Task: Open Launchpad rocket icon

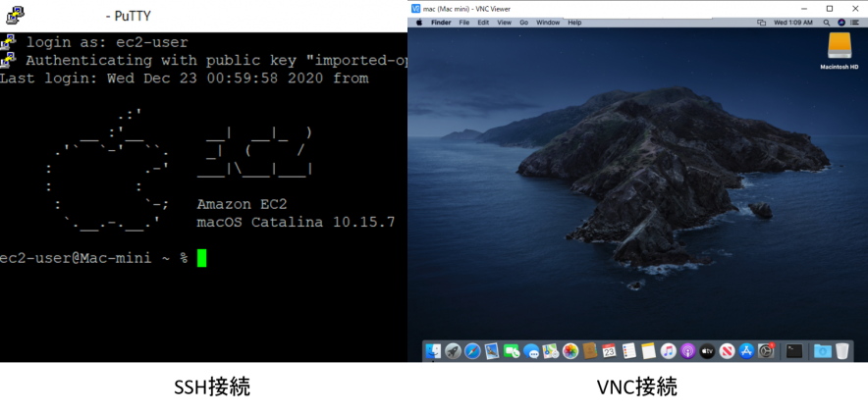Action: (x=453, y=351)
